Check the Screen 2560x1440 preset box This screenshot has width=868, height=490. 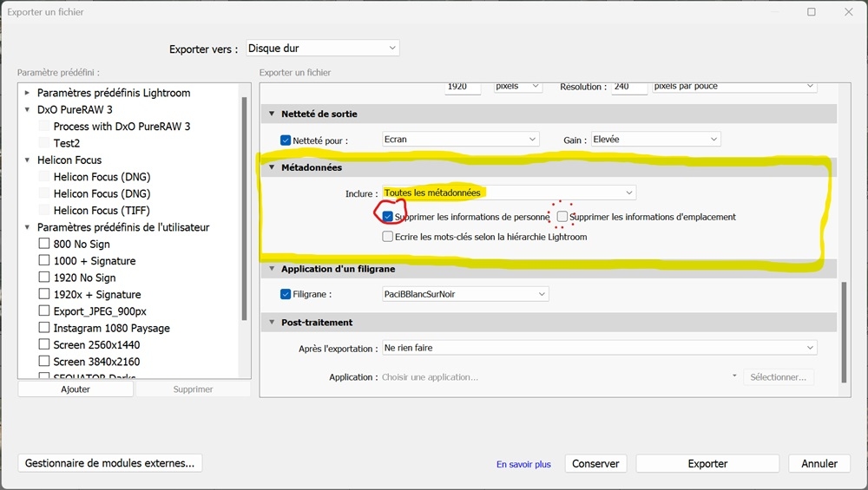click(x=44, y=344)
